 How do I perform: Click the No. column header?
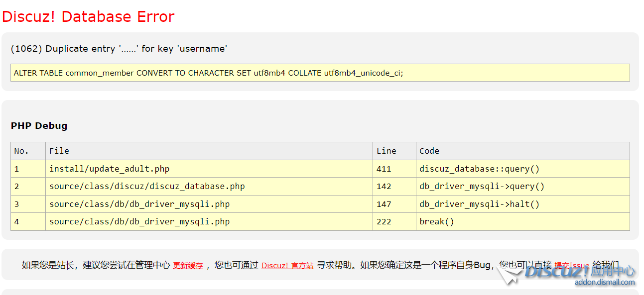[21, 151]
